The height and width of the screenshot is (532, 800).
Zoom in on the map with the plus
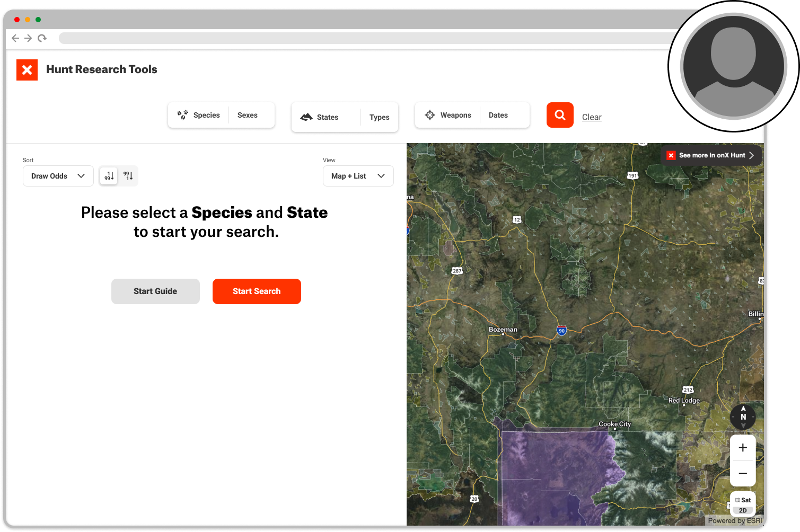[743, 447]
